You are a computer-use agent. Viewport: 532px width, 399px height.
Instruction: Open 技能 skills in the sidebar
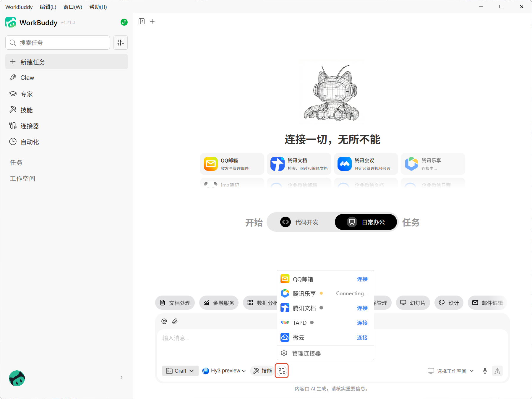pos(66,110)
